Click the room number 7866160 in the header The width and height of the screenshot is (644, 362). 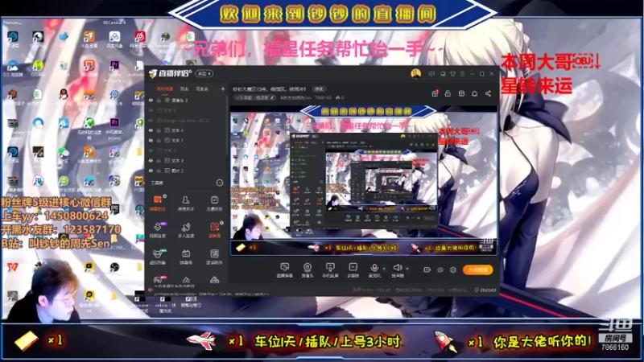(x=323, y=97)
